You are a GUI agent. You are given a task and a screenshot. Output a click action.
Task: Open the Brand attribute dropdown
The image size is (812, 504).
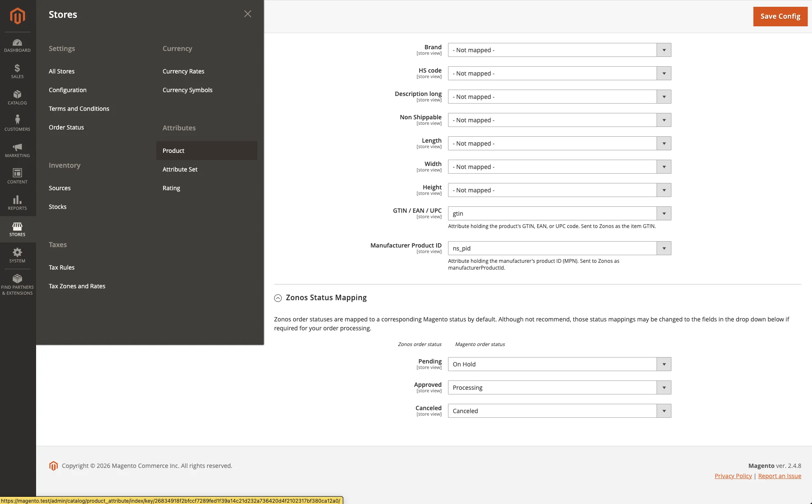pyautogui.click(x=559, y=50)
